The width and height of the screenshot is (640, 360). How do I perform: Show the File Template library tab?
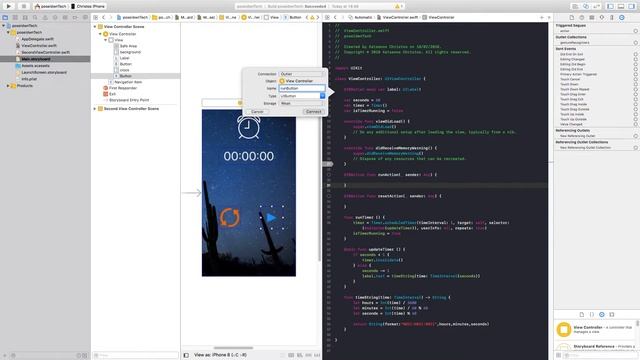tap(582, 314)
